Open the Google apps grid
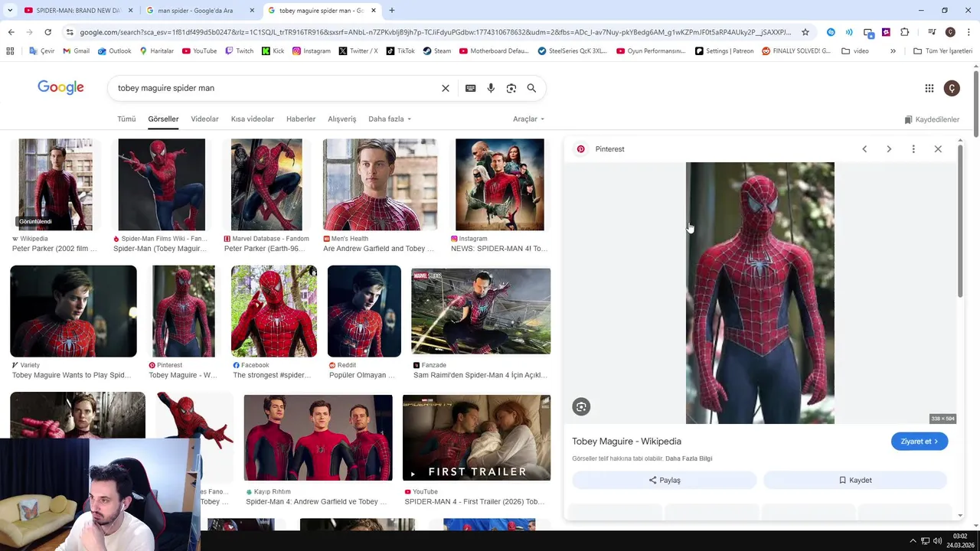 point(929,88)
